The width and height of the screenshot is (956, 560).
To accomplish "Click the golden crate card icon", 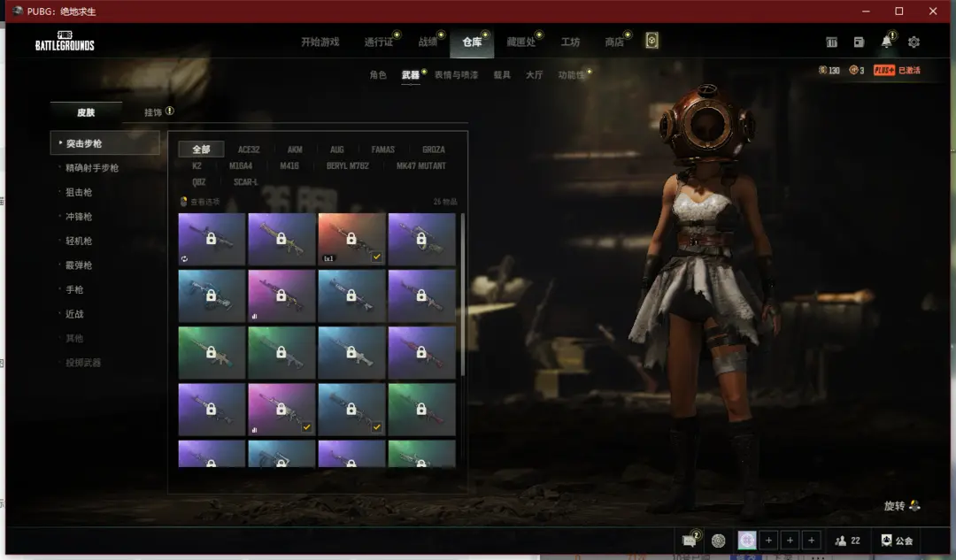I will (651, 42).
